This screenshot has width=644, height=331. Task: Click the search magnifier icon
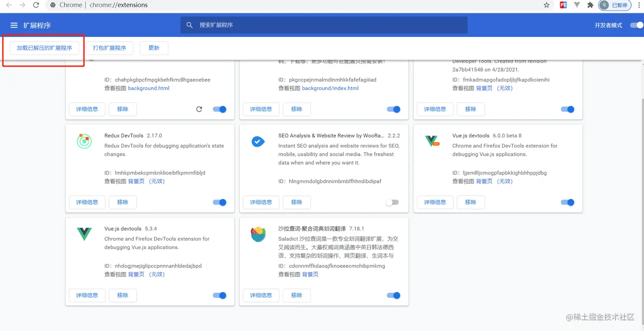[190, 25]
